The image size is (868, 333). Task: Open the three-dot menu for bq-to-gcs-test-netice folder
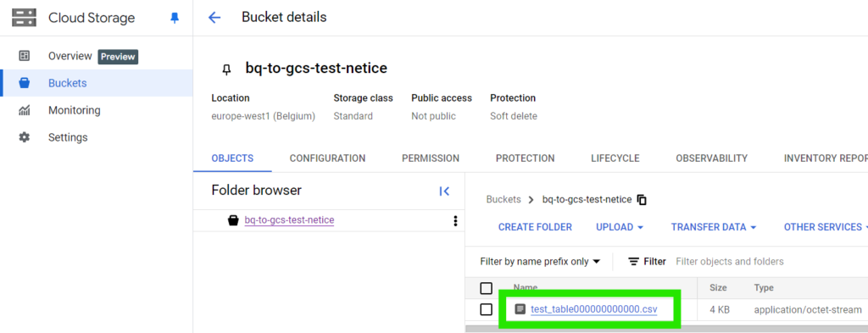tap(455, 220)
